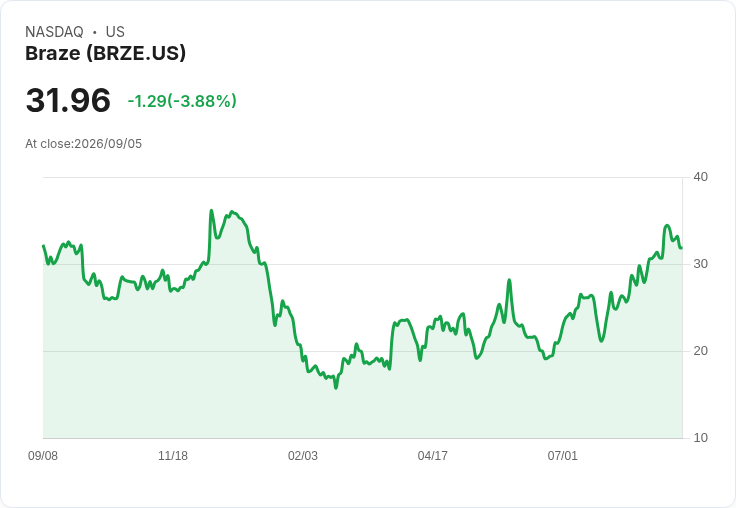Click the highest peak on the price line
The width and height of the screenshot is (736, 508).
(211, 210)
